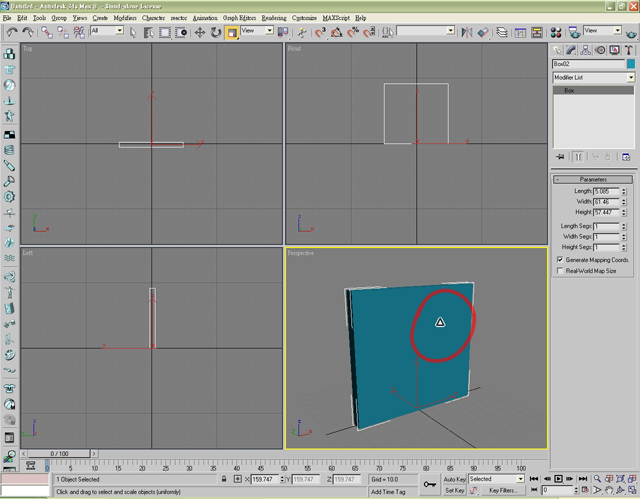Click the Quick Render teapot icon

click(x=631, y=32)
